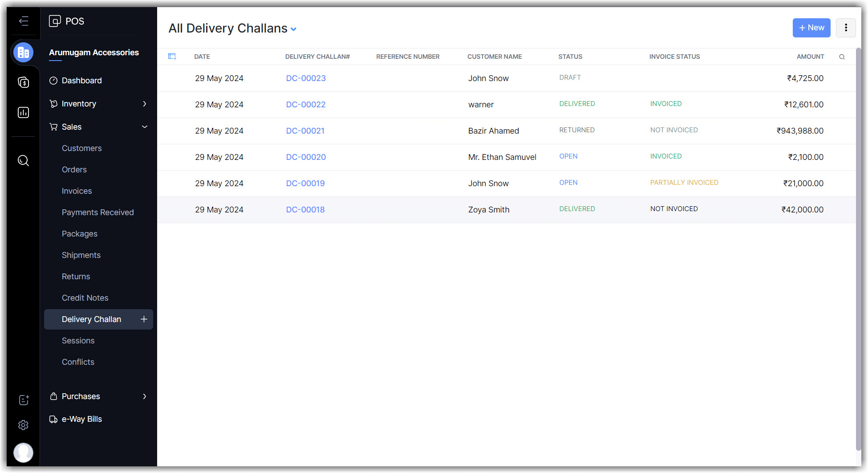
Task: Click the plus icon beside Delivery Challan
Action: [144, 319]
